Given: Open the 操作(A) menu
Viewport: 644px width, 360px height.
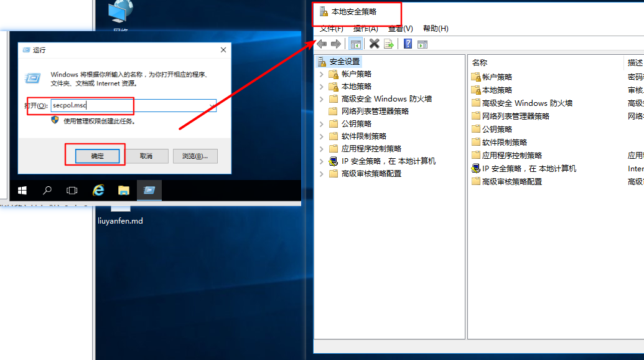Looking at the screenshot, I should tap(365, 29).
